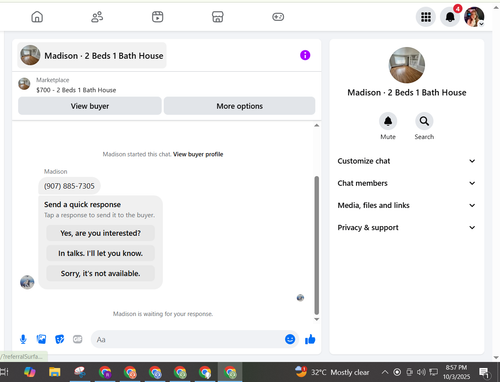Click the Search magnifier icon in chat panel
The image size is (500, 382).
[x=424, y=121]
